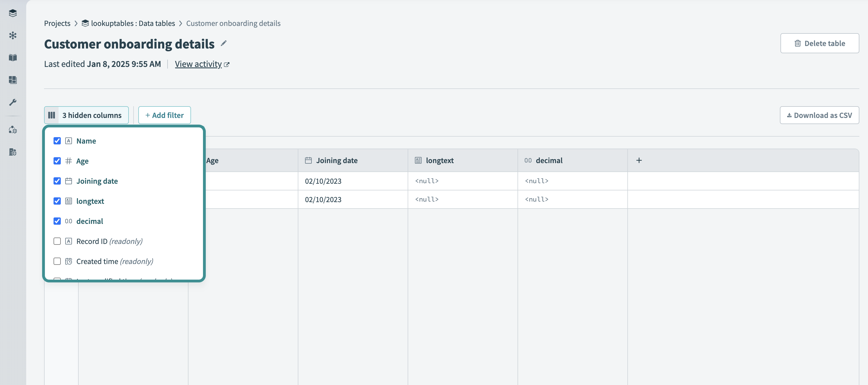
Task: Click the Add filter button
Action: point(165,115)
